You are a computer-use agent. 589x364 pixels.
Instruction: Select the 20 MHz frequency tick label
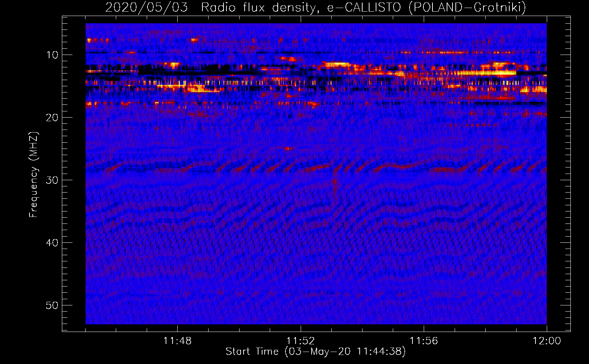pyautogui.click(x=52, y=117)
